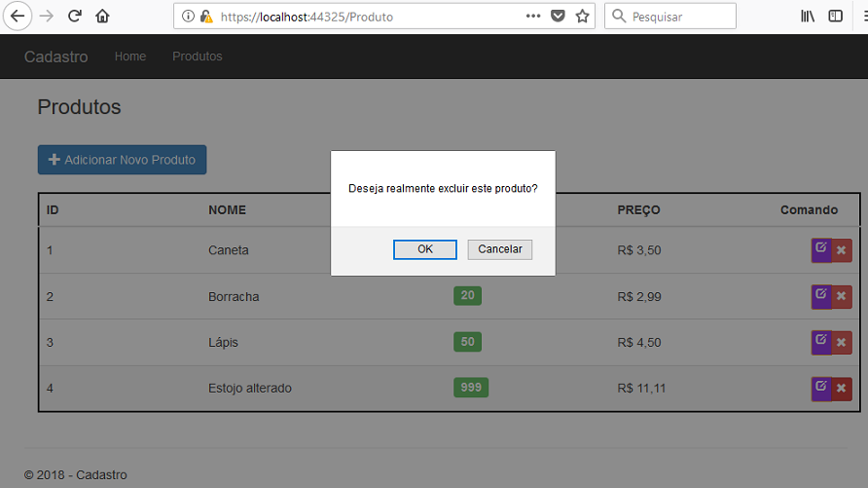Click Adicionar Novo Produto button
The height and width of the screenshot is (488, 868).
tap(122, 160)
